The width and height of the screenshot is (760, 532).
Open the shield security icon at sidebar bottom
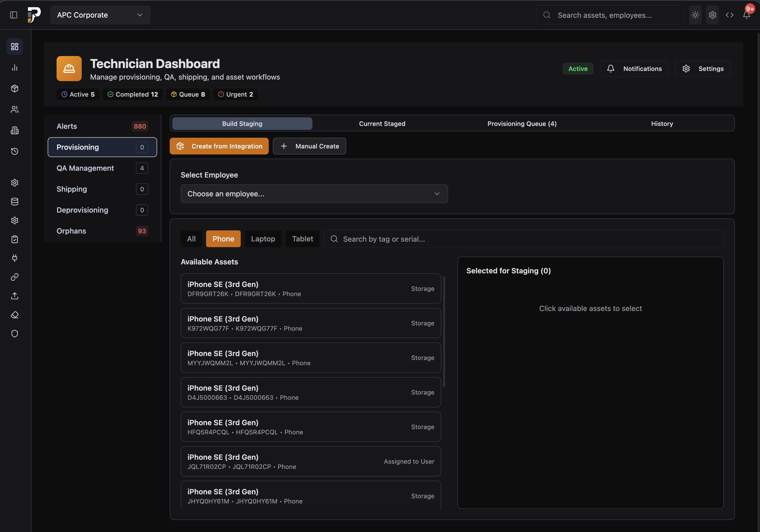pyautogui.click(x=15, y=334)
